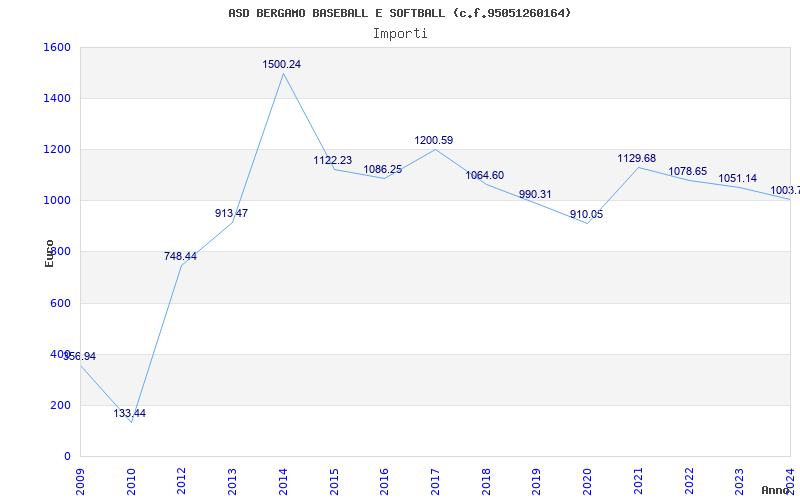Select data label 1078.65
Viewport: 800px width, 500px height.
coord(688,171)
